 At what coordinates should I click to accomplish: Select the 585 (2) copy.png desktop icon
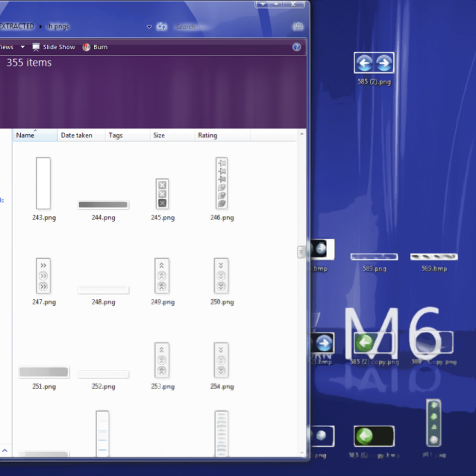point(374,343)
